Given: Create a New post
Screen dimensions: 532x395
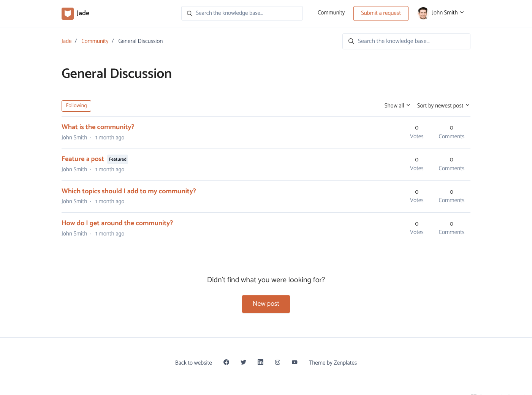Looking at the screenshot, I should [266, 304].
